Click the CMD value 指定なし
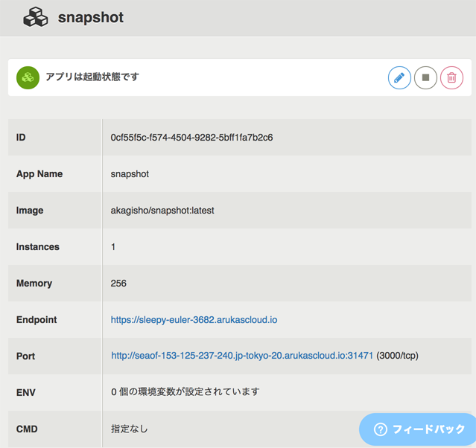The height and width of the screenshot is (448, 476). tap(130, 429)
